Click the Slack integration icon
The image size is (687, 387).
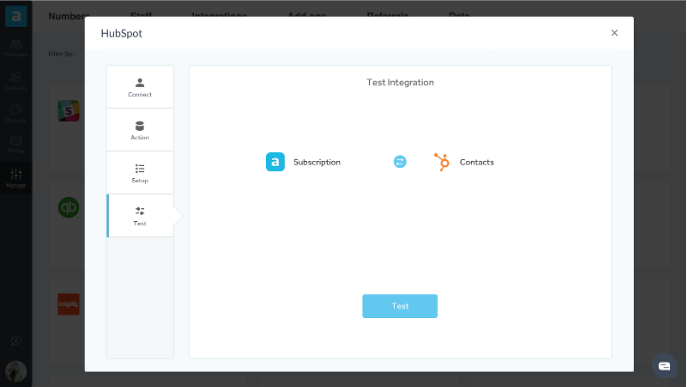(x=69, y=110)
